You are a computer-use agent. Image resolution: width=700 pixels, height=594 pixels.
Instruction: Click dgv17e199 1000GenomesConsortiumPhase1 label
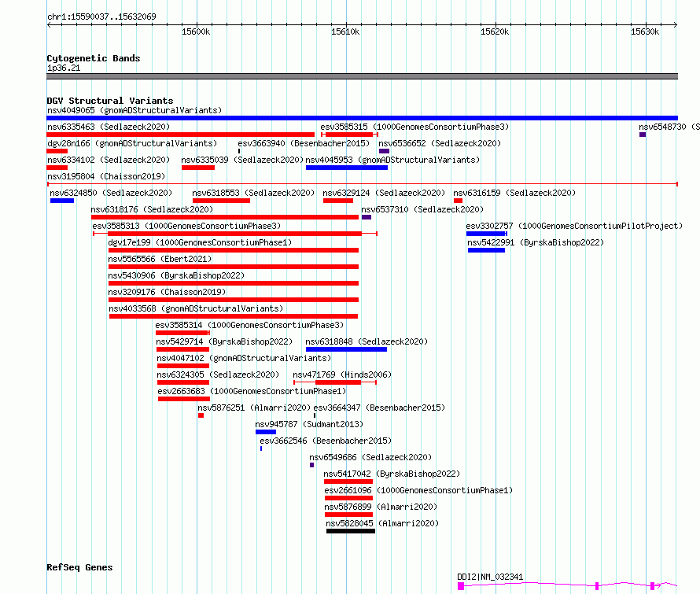pyautogui.click(x=200, y=242)
